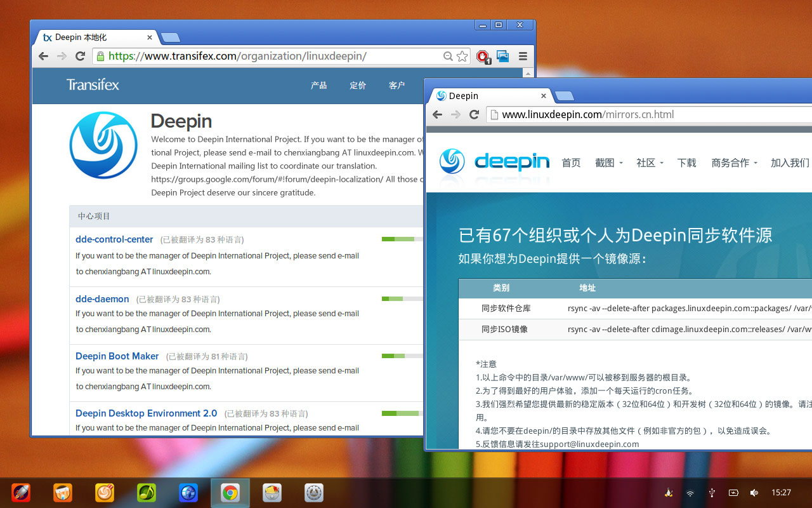The height and width of the screenshot is (508, 812).
Task: Open the 定价 menu on Transifex
Action: 358,85
